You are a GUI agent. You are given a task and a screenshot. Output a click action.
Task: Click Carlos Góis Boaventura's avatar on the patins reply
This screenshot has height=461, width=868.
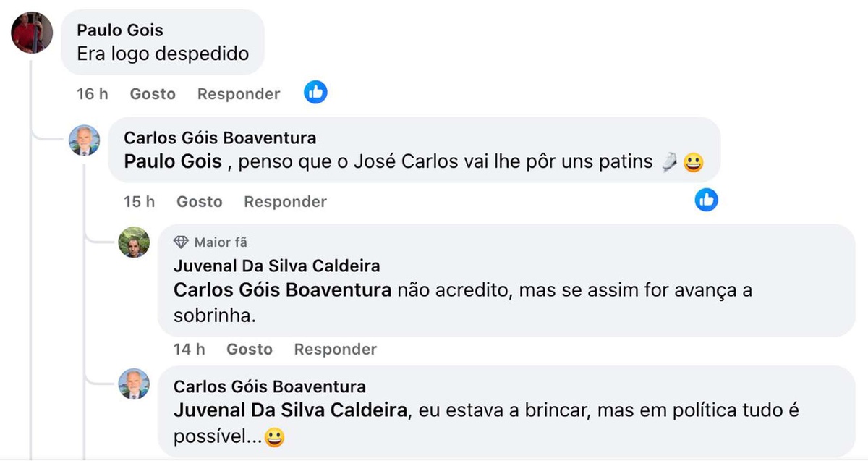pos(84,140)
